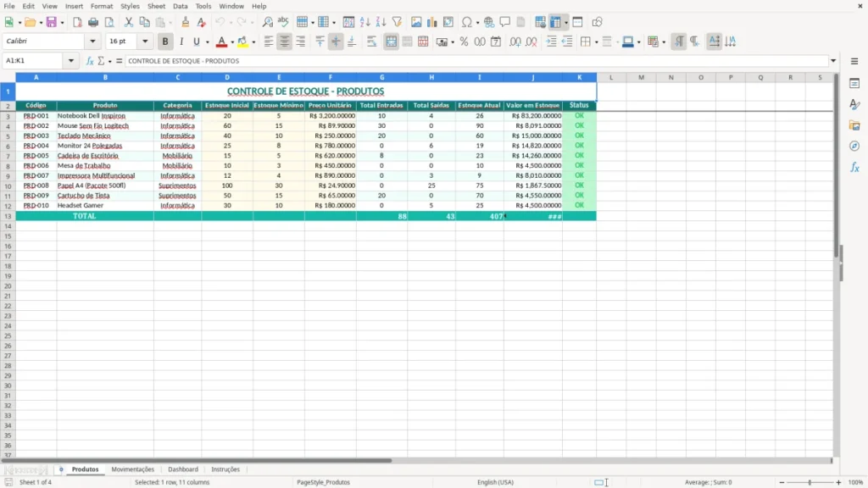The height and width of the screenshot is (488, 868).
Task: Insert Chart icon in toolbar
Action: 431,22
